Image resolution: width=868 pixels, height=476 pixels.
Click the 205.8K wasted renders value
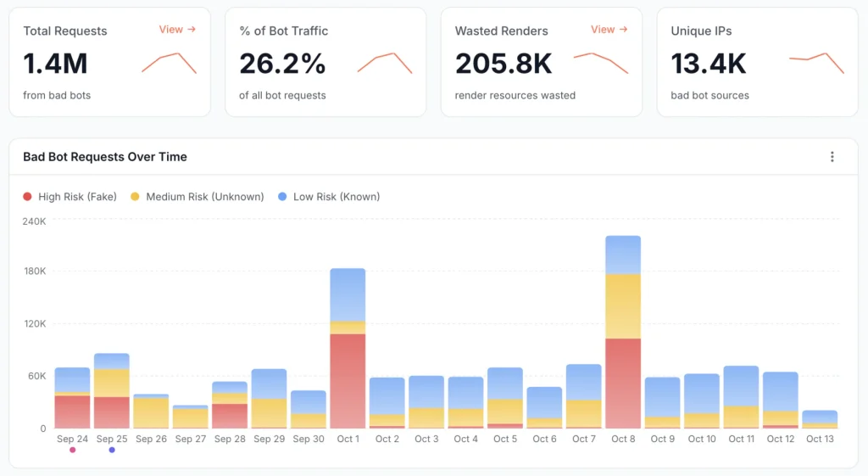click(x=504, y=63)
